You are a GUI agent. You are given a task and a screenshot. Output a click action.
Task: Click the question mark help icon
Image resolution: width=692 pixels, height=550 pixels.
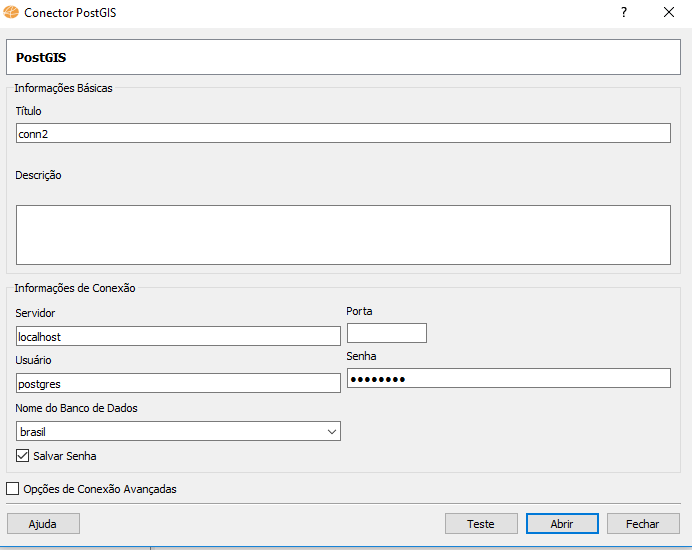624,12
